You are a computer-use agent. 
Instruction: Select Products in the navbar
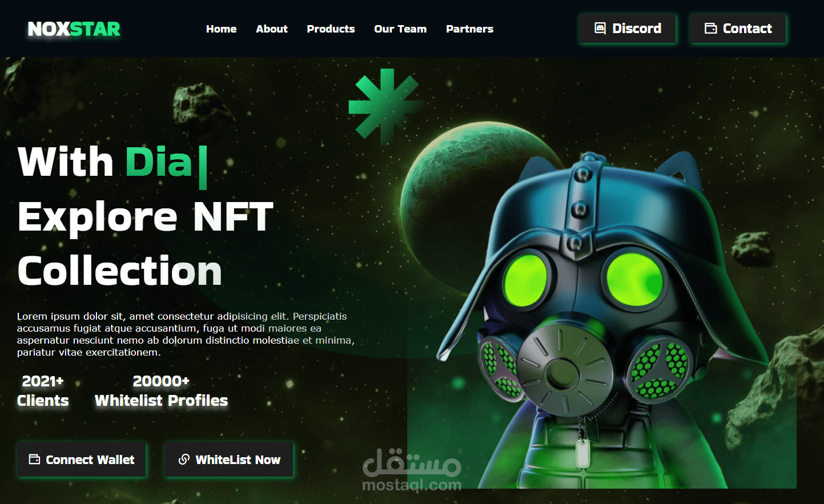click(331, 29)
